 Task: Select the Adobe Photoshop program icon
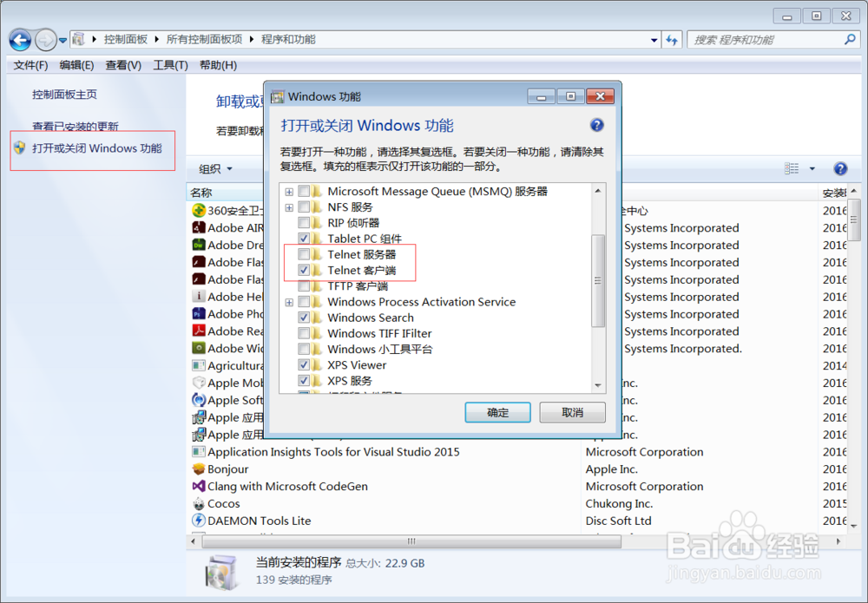click(198, 314)
